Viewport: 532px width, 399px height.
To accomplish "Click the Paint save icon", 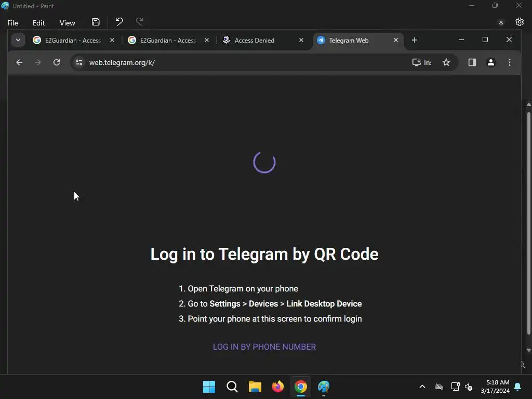I will [x=96, y=22].
